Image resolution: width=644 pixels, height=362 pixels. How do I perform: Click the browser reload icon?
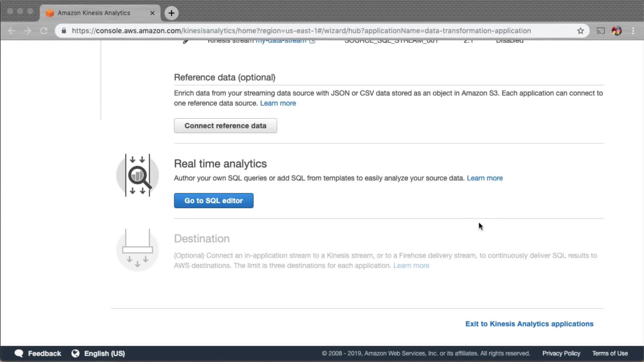point(44,31)
